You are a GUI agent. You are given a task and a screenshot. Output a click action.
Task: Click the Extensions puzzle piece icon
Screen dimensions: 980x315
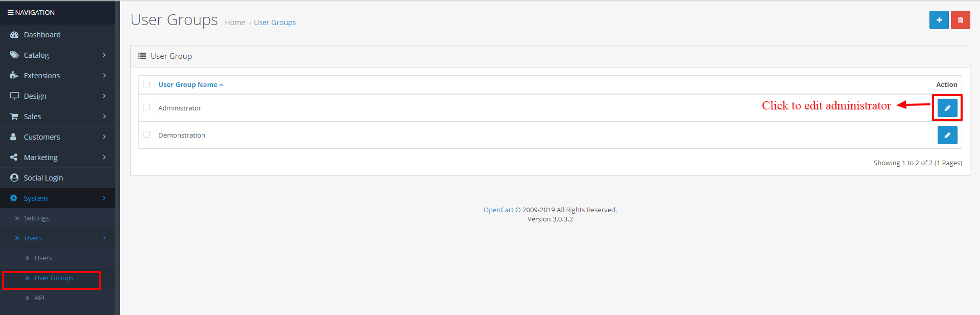point(14,76)
